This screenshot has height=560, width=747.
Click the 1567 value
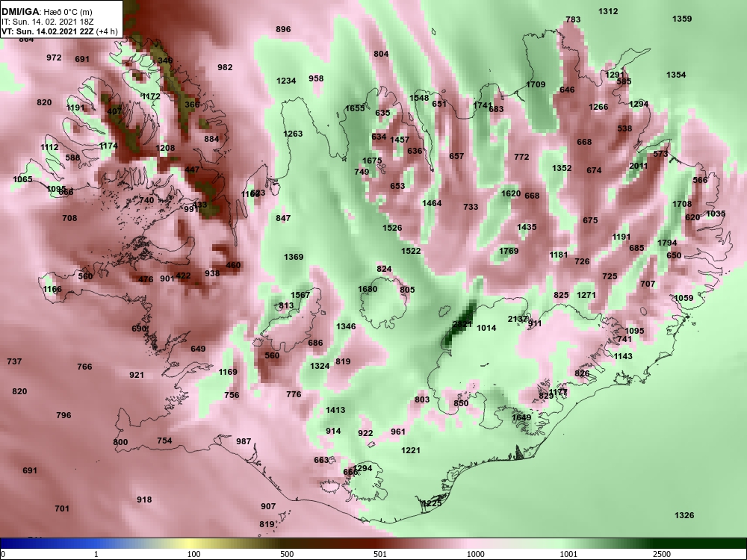tap(300, 295)
